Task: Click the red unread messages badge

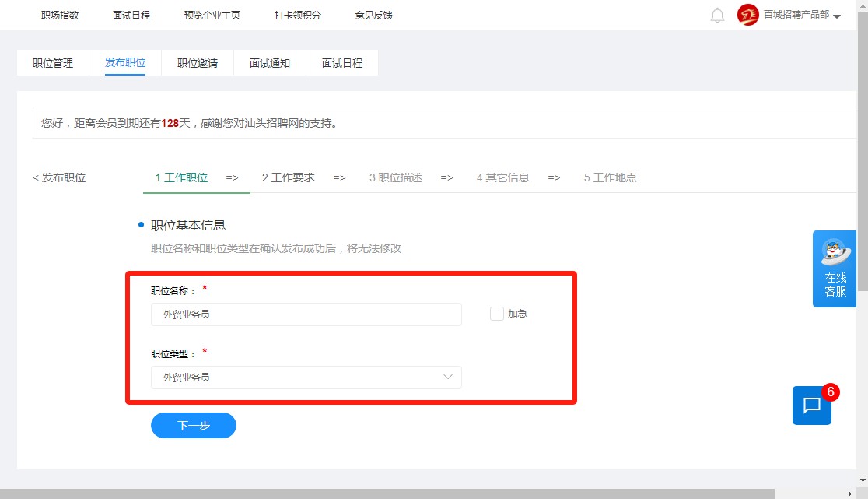Action: coord(830,392)
